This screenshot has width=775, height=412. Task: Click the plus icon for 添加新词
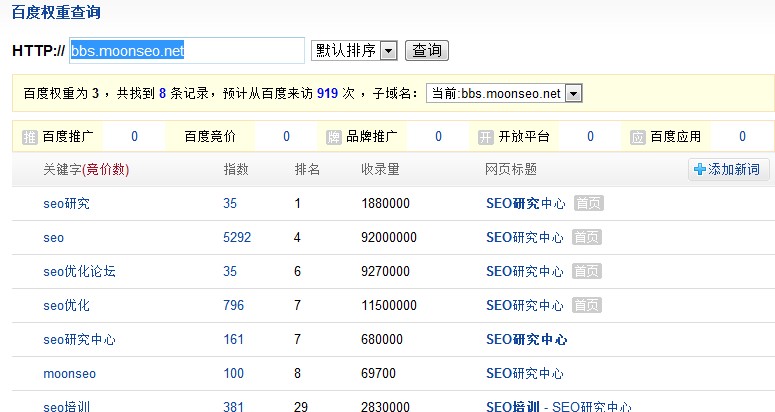(700, 170)
